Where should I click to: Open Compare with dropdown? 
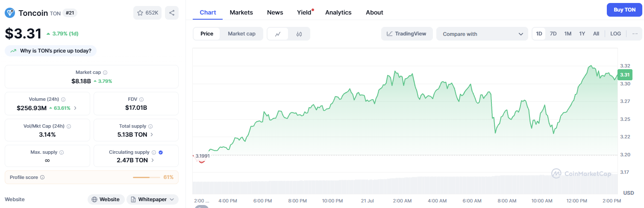click(482, 34)
